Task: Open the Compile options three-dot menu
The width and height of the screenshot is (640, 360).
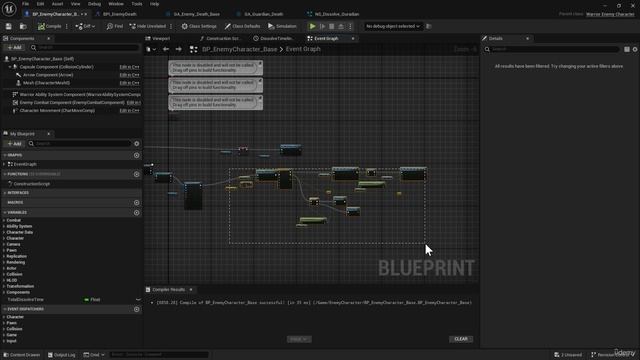Action: (67, 26)
